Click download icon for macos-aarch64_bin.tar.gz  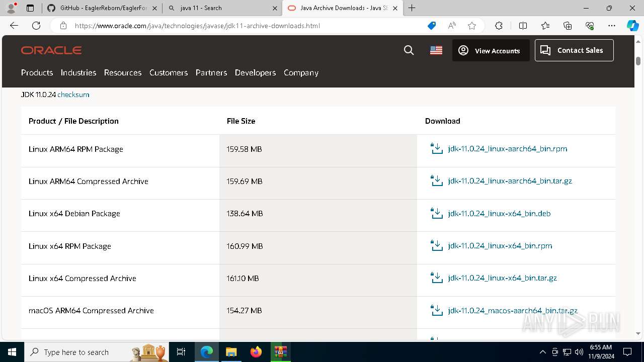point(436,311)
